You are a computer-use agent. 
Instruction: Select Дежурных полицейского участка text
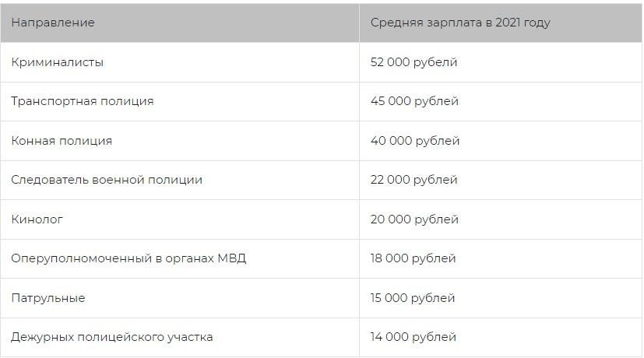pos(111,337)
